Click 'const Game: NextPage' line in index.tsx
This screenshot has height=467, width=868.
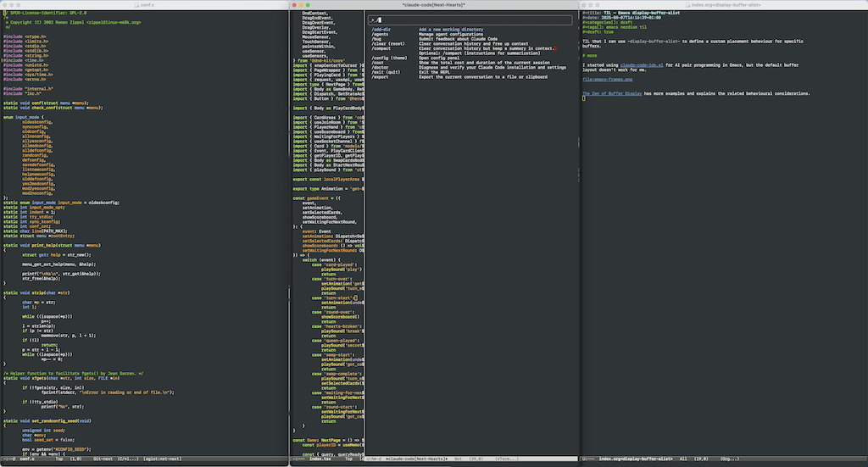tap(328, 440)
